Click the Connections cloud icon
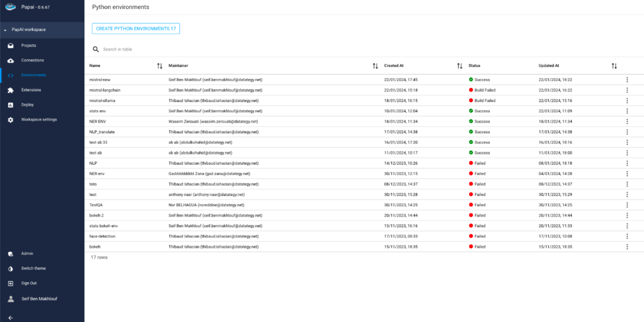The image size is (644, 322). 11,61
